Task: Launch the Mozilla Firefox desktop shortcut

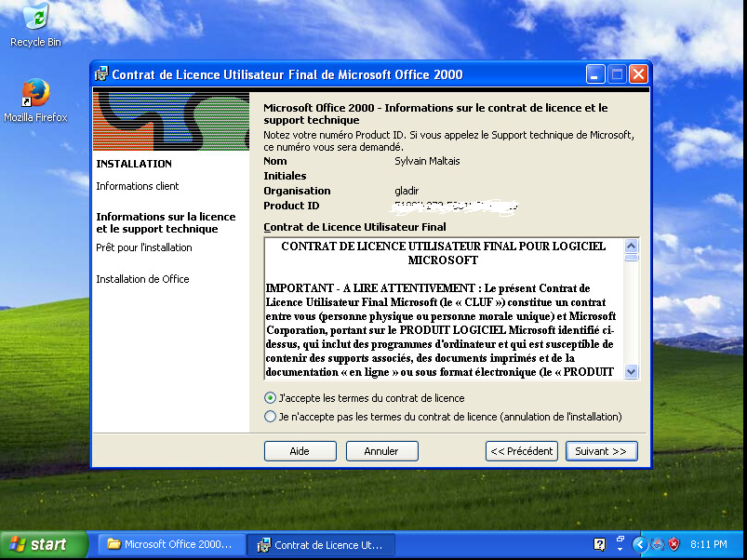Action: [35, 101]
